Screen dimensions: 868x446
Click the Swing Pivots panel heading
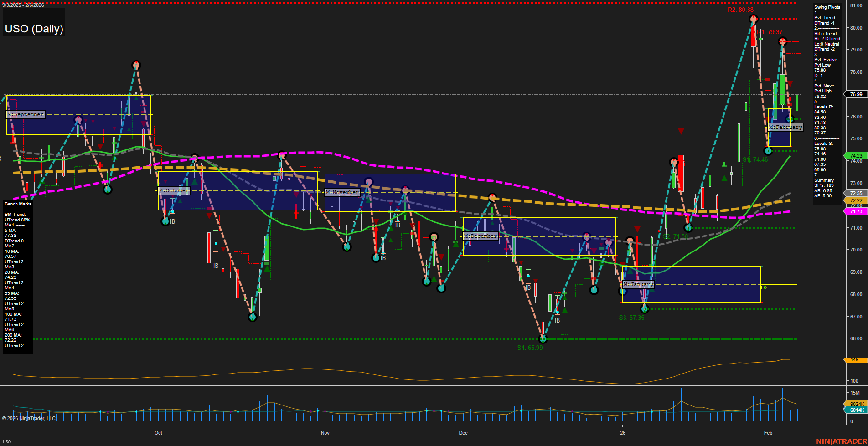(827, 7)
